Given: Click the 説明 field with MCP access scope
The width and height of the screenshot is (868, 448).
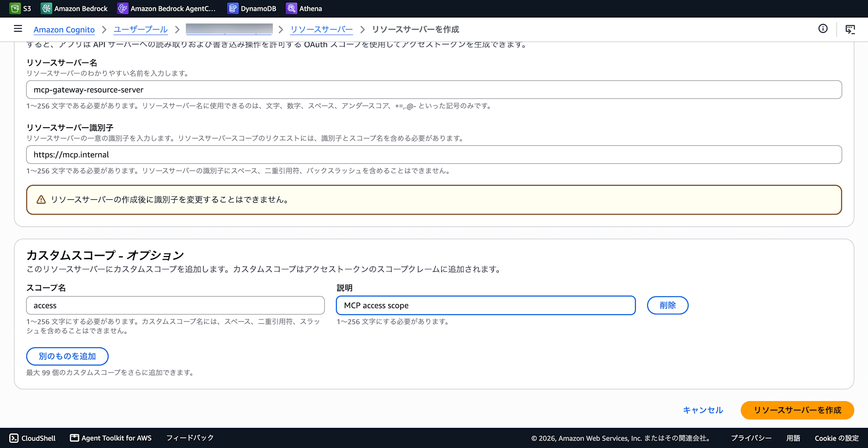Looking at the screenshot, I should point(486,305).
